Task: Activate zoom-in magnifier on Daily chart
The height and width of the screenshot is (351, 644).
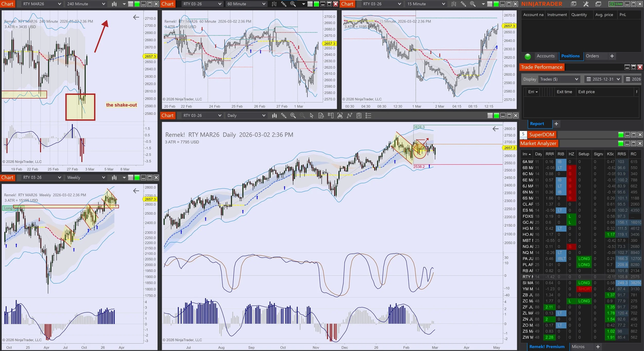Action: pyautogui.click(x=293, y=116)
